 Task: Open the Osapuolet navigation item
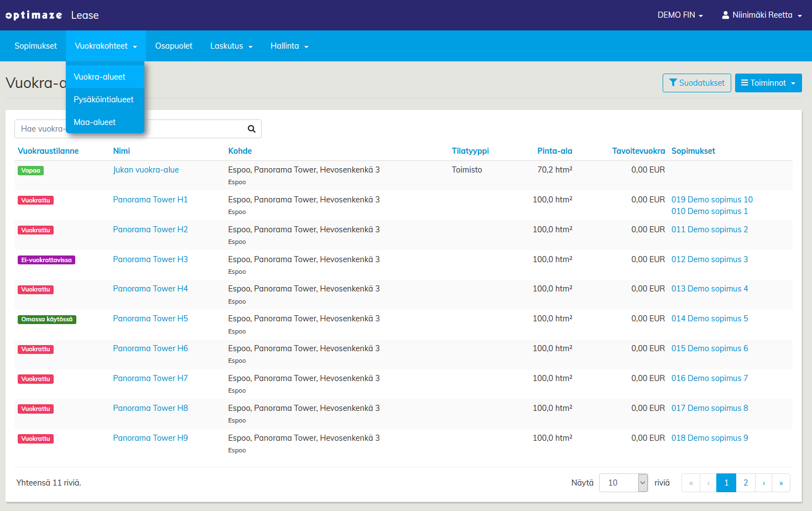coord(174,46)
